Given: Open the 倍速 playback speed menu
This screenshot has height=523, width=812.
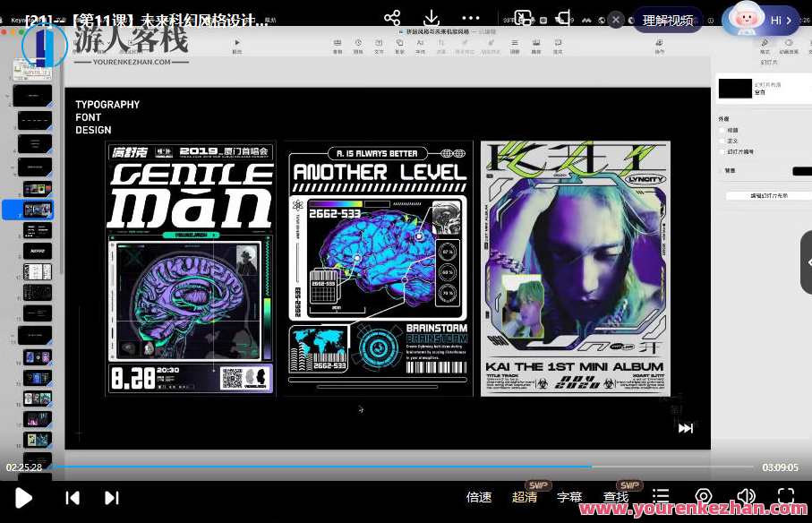Looking at the screenshot, I should point(479,497).
